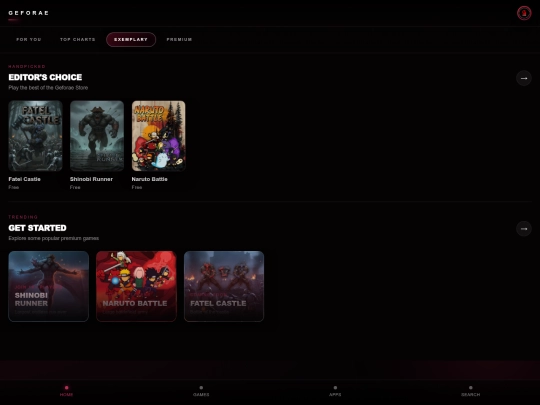Click the Free label under Naruto Battle
The width and height of the screenshot is (540, 405).
pos(137,187)
